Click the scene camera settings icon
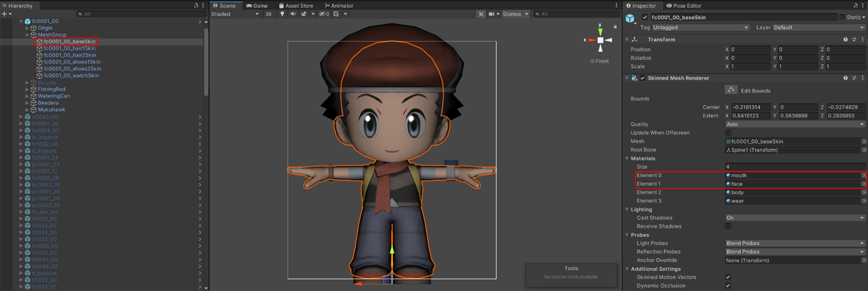The width and height of the screenshot is (868, 291). point(492,14)
